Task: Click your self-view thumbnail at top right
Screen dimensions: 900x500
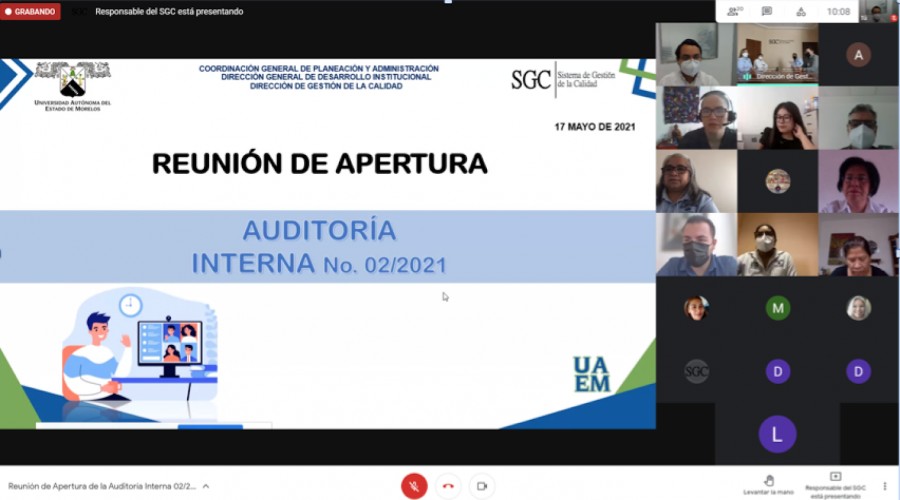Action: click(877, 12)
